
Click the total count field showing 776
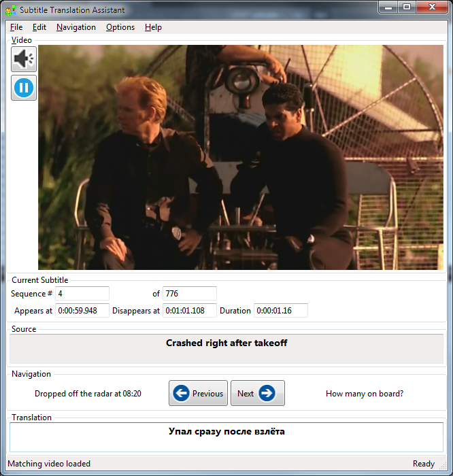click(190, 294)
